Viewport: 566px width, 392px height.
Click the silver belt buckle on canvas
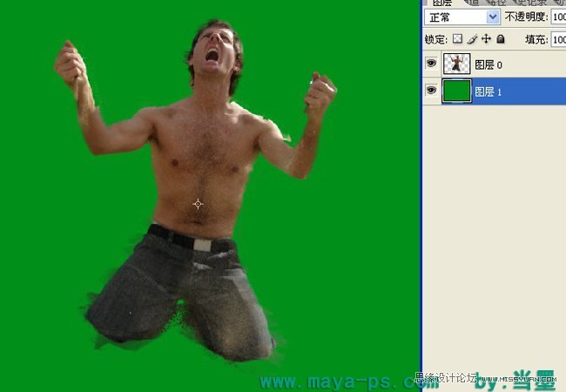coord(202,245)
